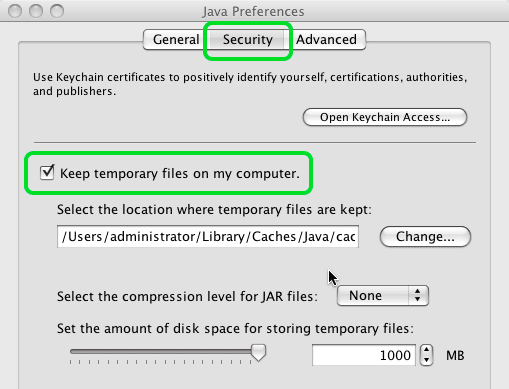This screenshot has height=389, width=509.
Task: Close the Java Preferences window
Action: click(15, 11)
